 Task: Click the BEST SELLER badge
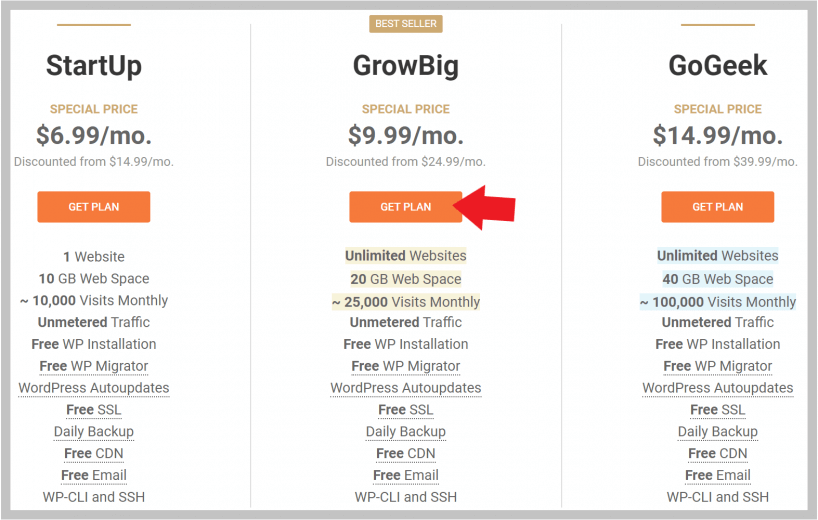pos(406,23)
